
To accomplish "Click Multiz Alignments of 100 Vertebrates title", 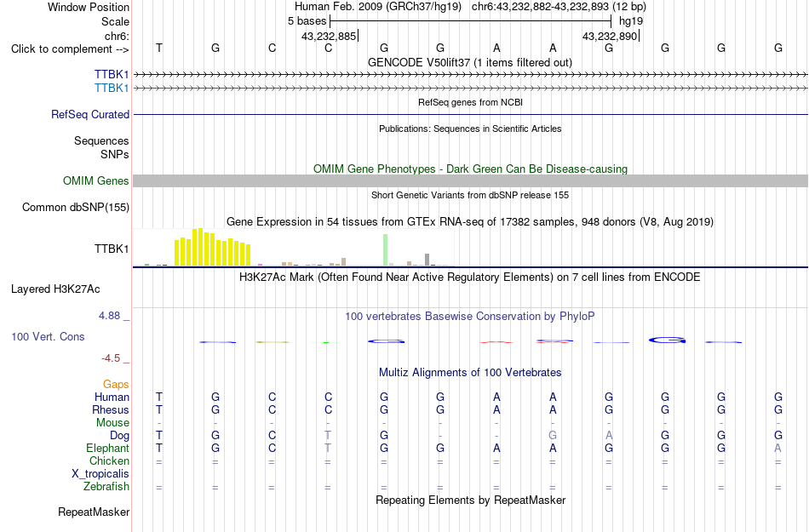I will tap(470, 372).
